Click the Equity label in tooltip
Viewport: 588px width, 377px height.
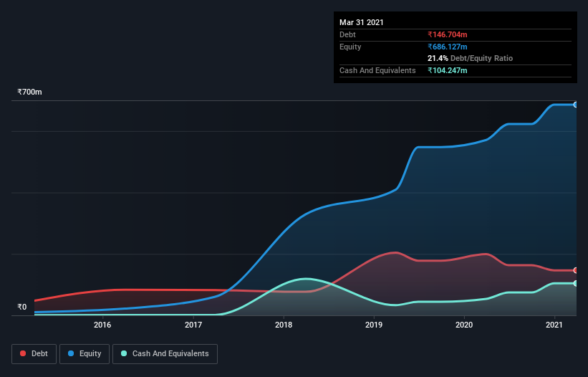(350, 47)
